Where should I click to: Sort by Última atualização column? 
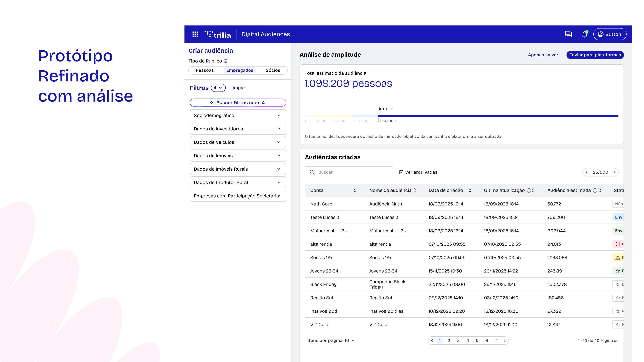click(533, 190)
